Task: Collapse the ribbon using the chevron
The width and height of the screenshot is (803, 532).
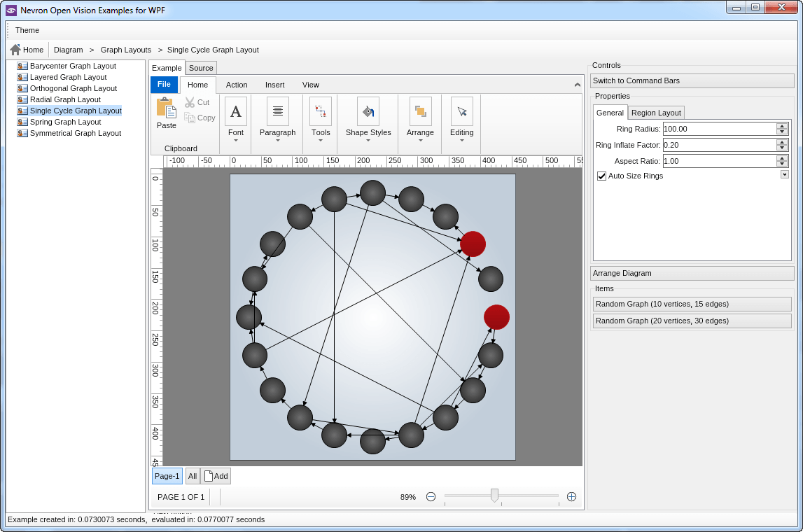Action: point(577,85)
